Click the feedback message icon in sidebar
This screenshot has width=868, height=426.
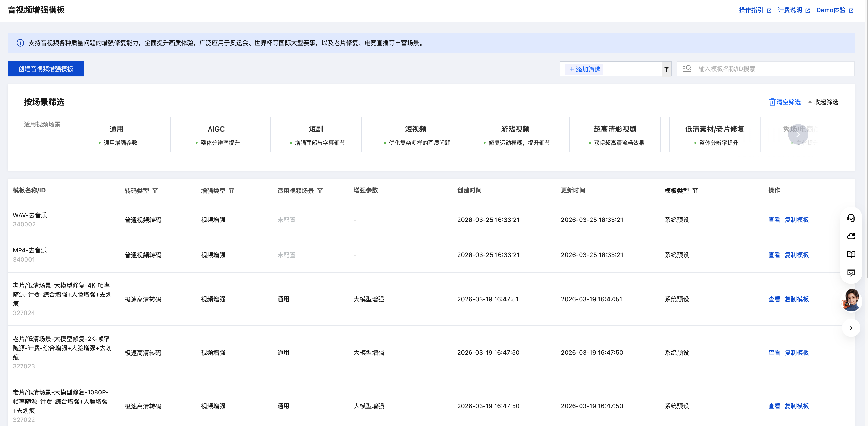tap(851, 273)
